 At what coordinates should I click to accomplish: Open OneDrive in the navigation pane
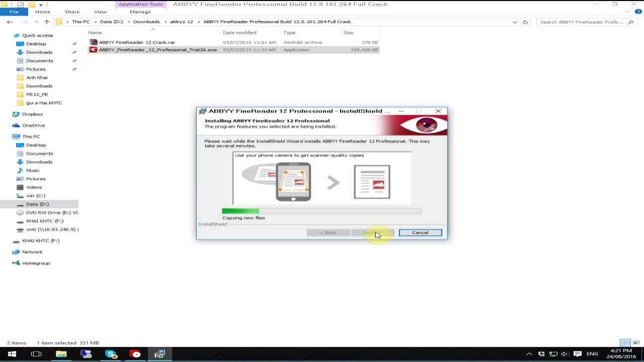pos(33,125)
